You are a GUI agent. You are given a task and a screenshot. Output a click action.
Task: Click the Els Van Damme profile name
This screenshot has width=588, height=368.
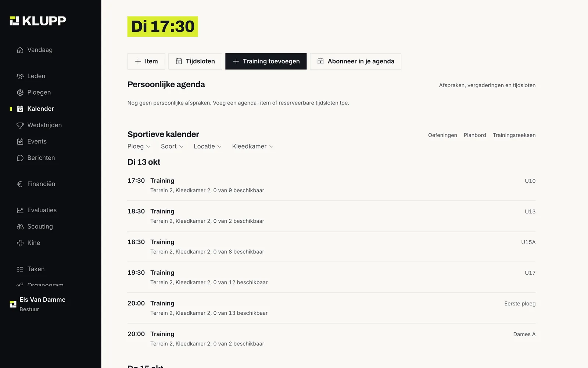click(x=43, y=300)
